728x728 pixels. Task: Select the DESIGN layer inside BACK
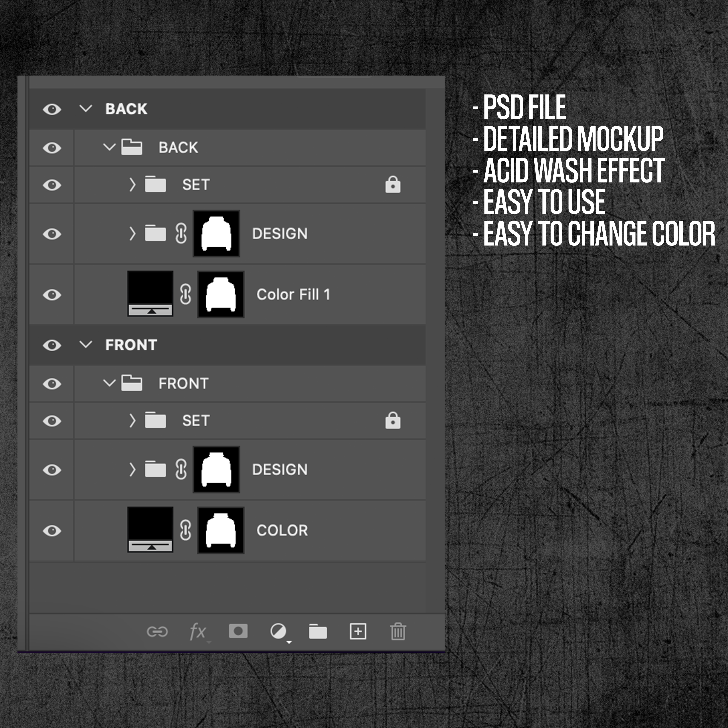[280, 234]
